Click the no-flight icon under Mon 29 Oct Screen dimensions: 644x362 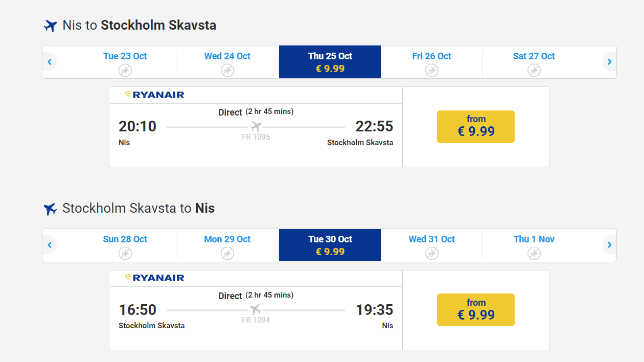click(x=227, y=253)
